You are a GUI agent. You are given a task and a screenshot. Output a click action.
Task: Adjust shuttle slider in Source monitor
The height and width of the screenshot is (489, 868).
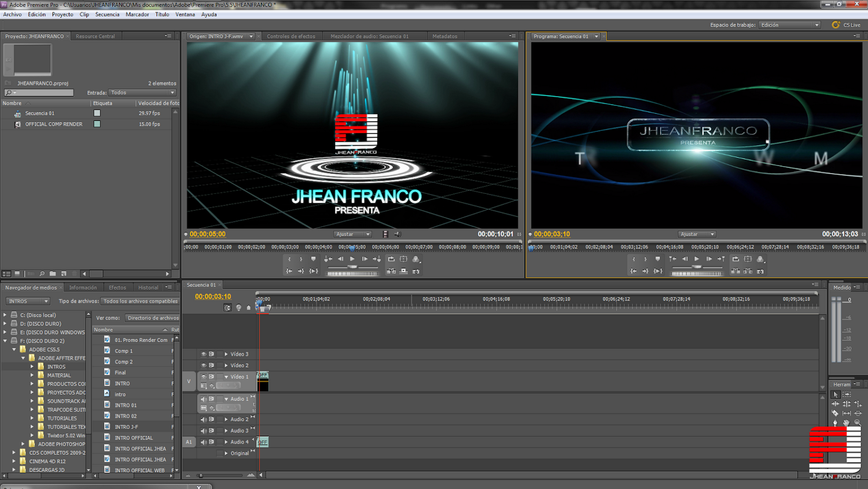pyautogui.click(x=352, y=267)
